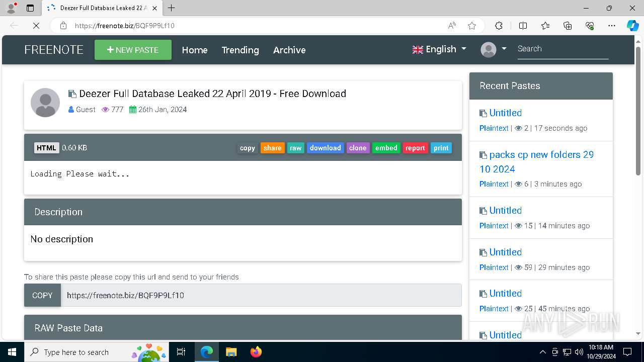Click the COPY url button
Viewport: 644px width, 362px height.
42,295
